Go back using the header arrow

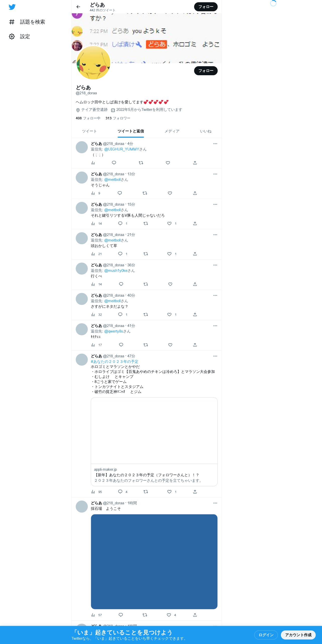click(x=78, y=7)
